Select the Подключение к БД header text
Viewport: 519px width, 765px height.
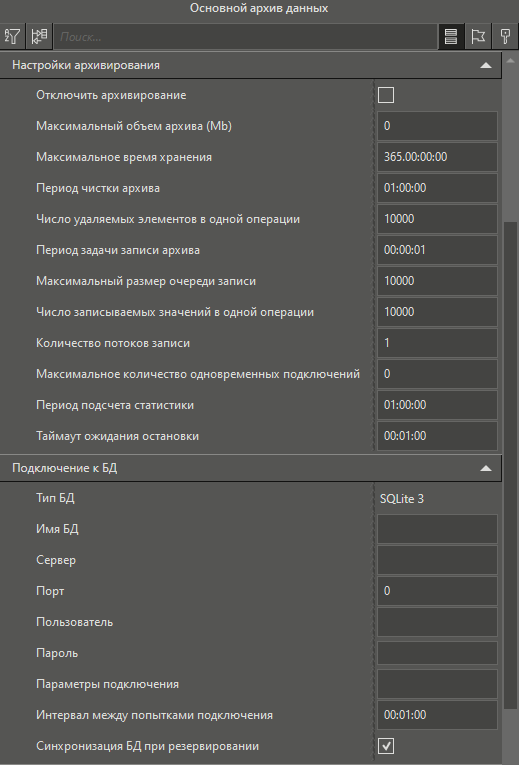pos(64,468)
